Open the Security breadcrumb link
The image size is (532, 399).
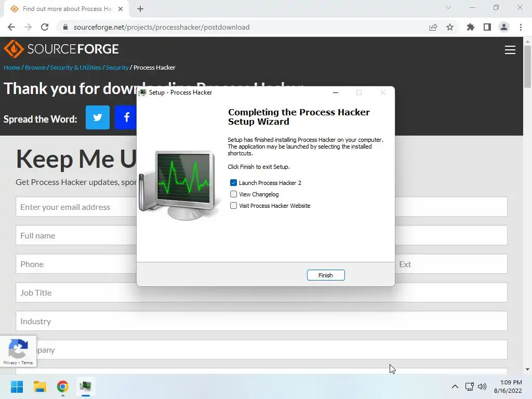pos(117,68)
